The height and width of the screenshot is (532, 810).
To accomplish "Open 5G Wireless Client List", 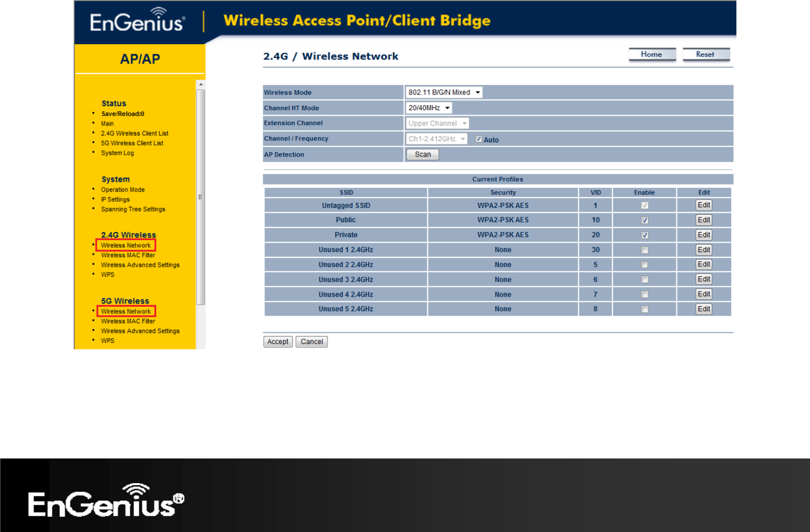I will pyautogui.click(x=132, y=143).
